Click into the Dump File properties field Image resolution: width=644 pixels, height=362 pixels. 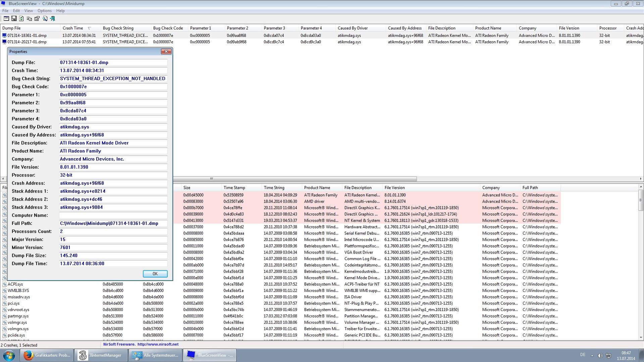pyautogui.click(x=113, y=62)
